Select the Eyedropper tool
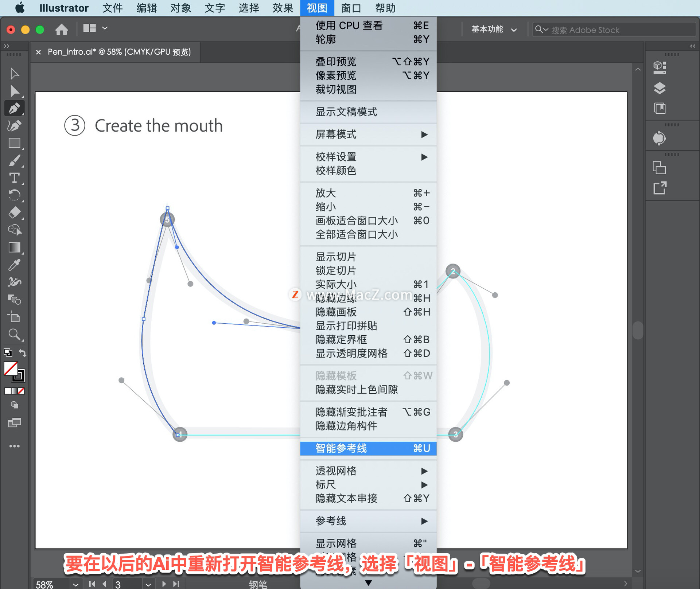 click(15, 265)
